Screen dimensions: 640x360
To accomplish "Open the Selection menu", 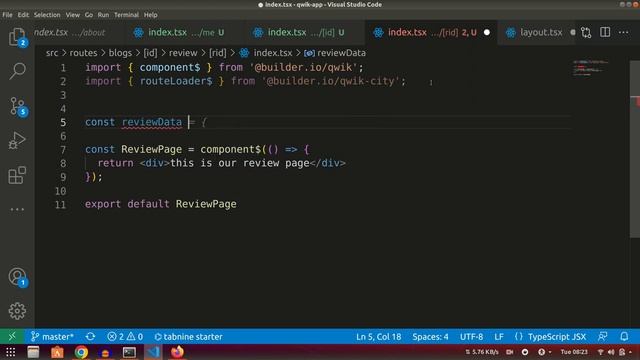I will point(47,15).
